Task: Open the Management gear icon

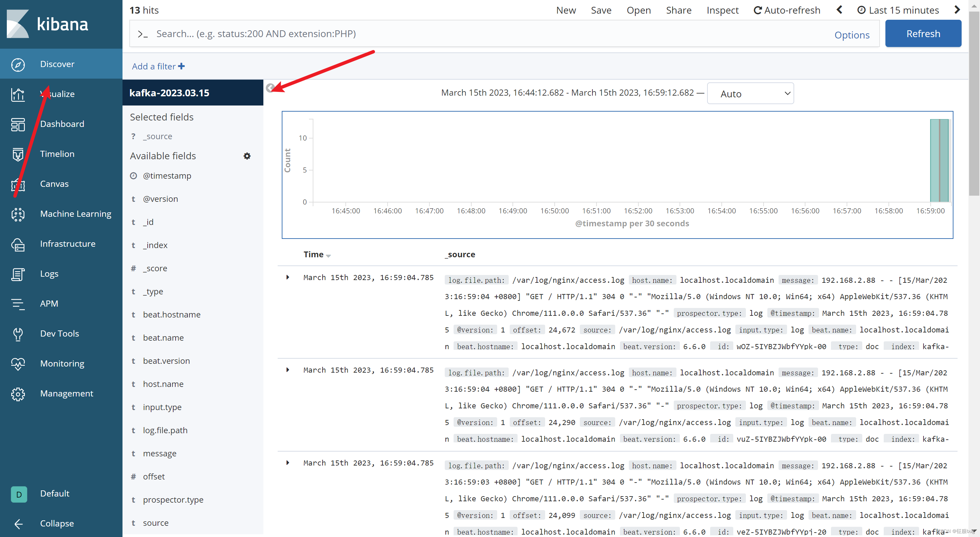Action: coord(18,394)
